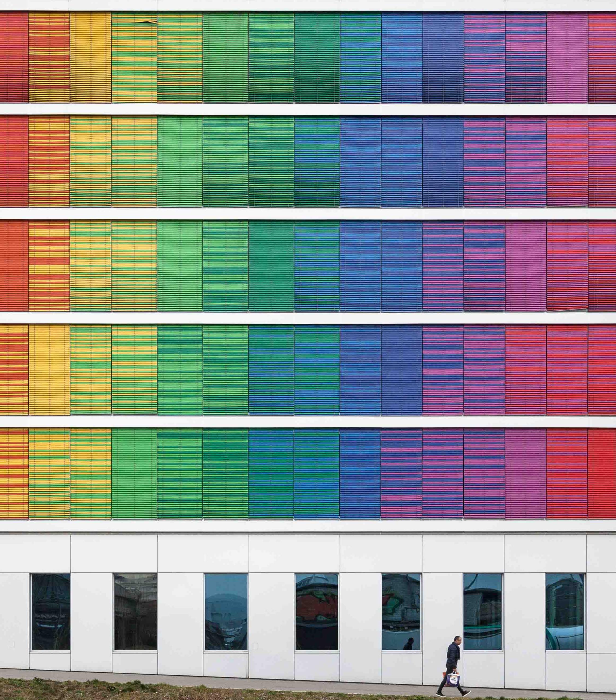Click the window directly behind the walking man

[x=482, y=612]
